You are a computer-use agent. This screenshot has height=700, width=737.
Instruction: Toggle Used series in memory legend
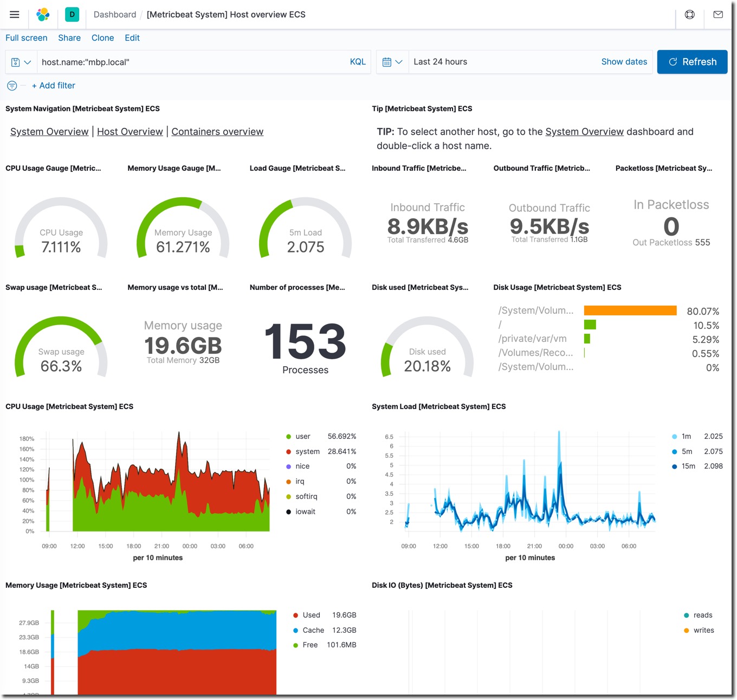(x=311, y=615)
